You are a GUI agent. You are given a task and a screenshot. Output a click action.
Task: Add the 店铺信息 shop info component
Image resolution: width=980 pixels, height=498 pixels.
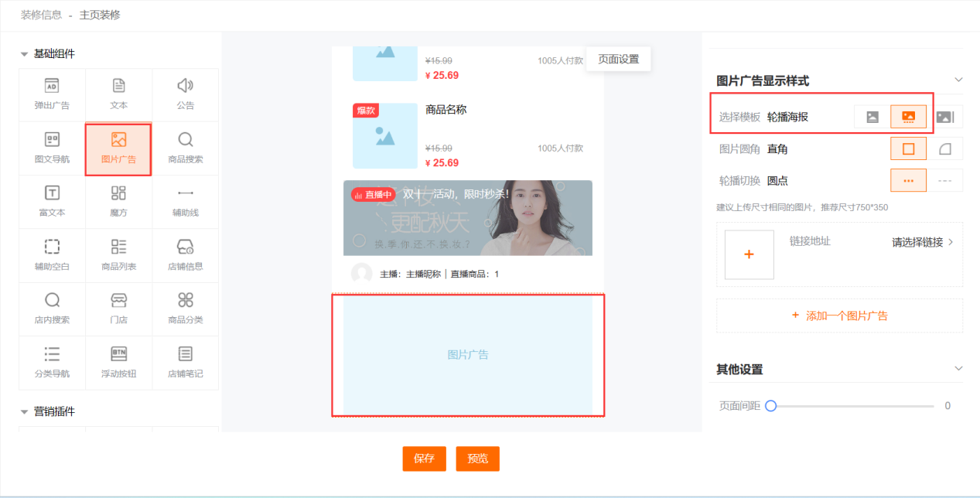click(x=185, y=255)
